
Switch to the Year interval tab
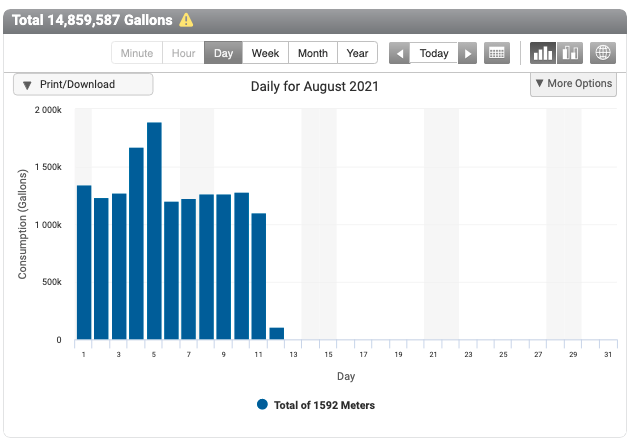tap(357, 53)
